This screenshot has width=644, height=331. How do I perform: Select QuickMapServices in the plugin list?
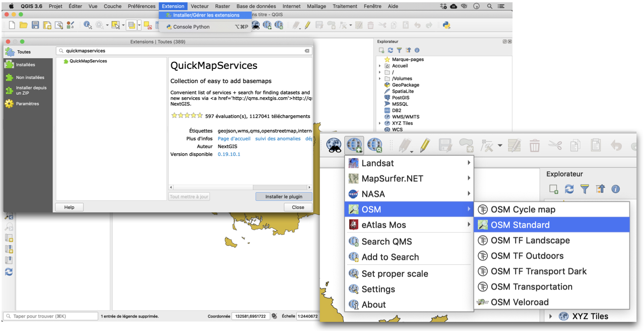coord(88,61)
